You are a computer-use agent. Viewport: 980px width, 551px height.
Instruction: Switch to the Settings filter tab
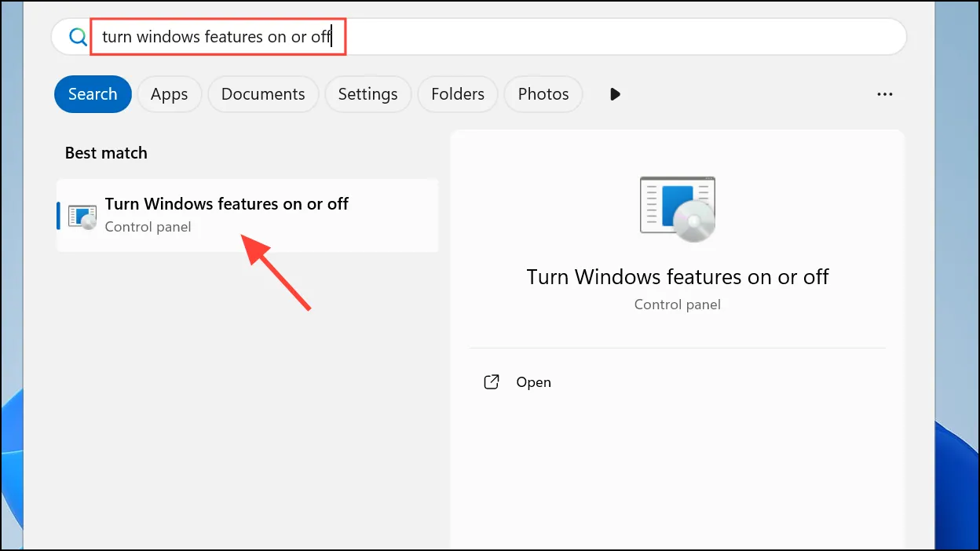point(367,94)
